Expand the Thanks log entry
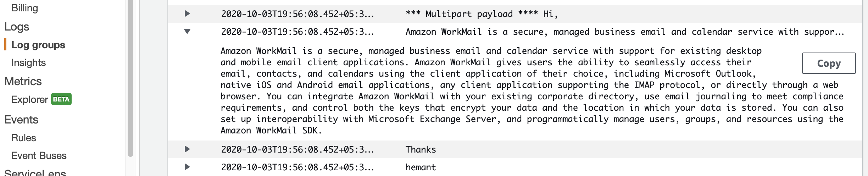The width and height of the screenshot is (868, 176). pos(187,149)
